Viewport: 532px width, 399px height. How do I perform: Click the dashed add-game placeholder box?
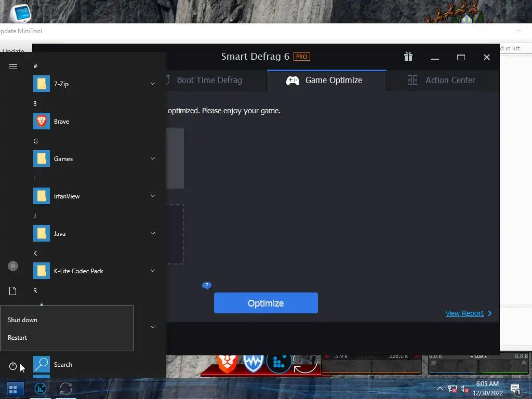pos(175,234)
